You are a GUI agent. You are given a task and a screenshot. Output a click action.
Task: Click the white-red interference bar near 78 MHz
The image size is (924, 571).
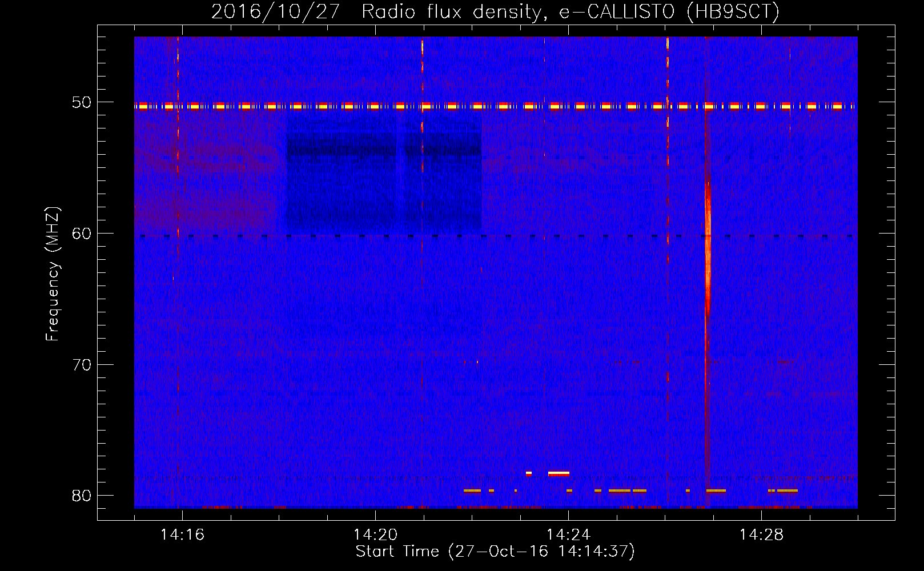(559, 473)
